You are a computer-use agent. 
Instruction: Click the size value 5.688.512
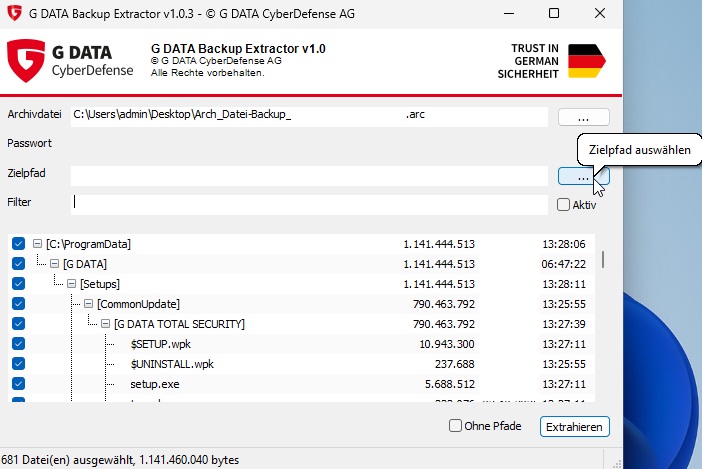click(x=449, y=384)
